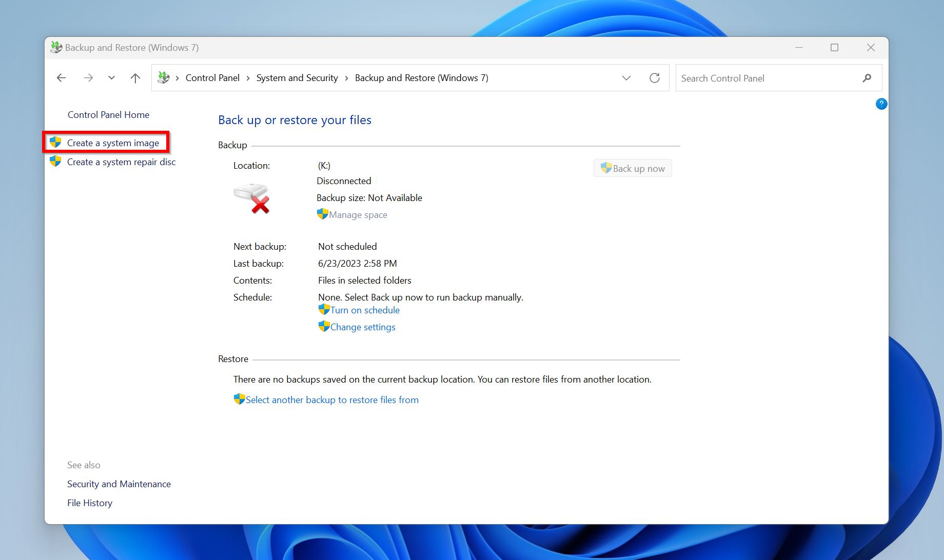Open the blue Help icon
The image size is (944, 560).
[881, 104]
